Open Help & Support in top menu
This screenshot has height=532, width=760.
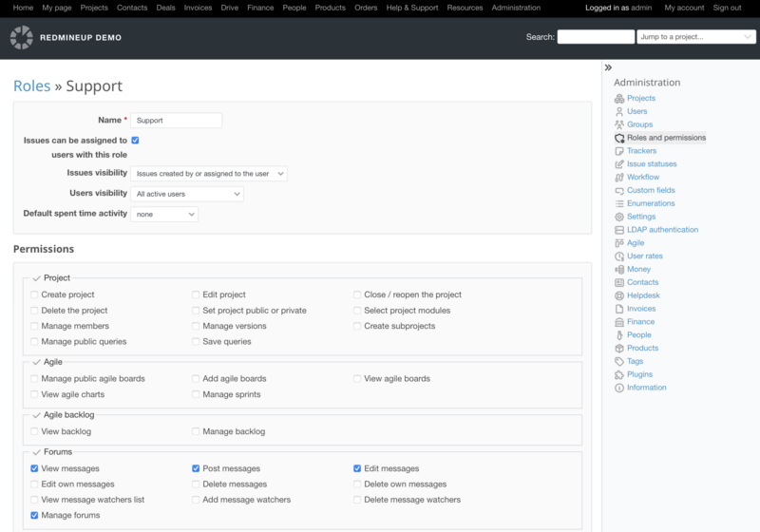click(x=410, y=8)
